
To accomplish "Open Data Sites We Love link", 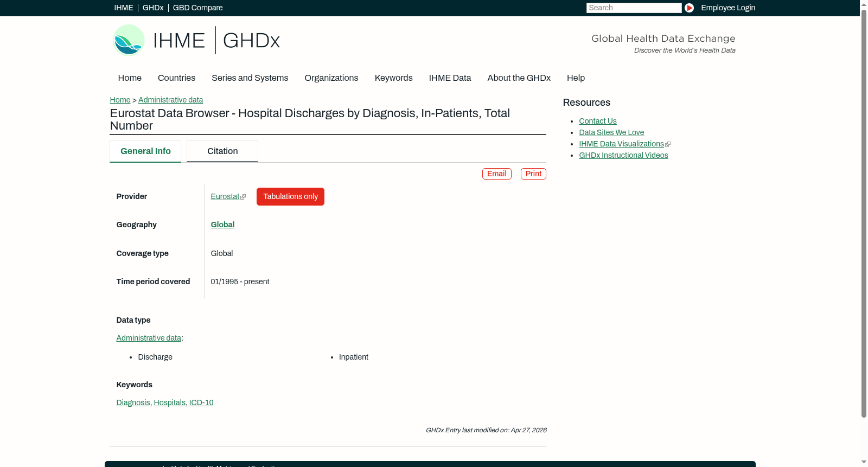I will click(611, 132).
